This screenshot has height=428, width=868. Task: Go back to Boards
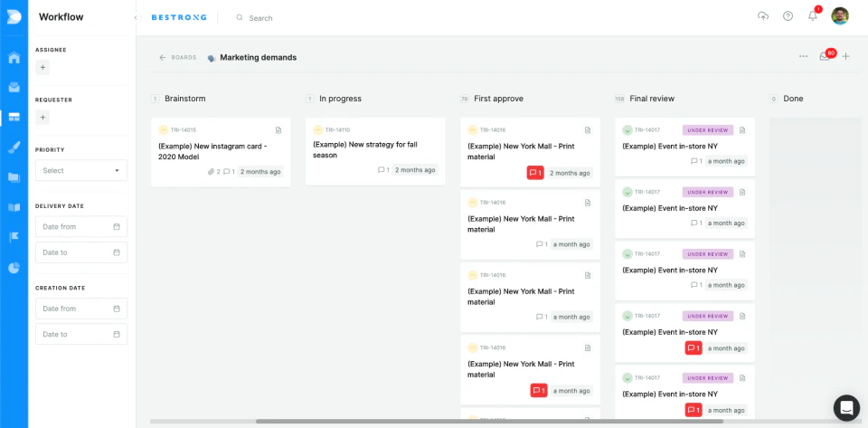[x=178, y=58]
